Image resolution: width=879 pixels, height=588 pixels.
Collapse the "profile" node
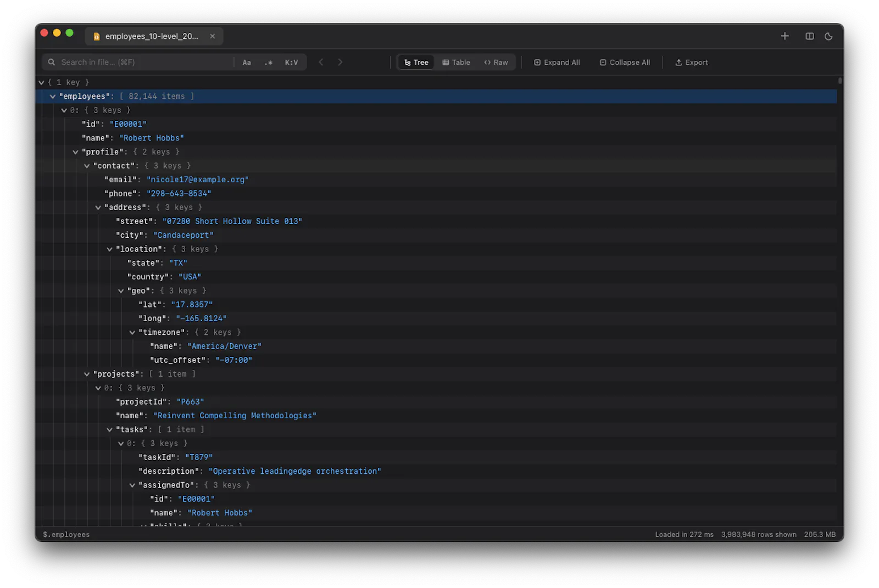(x=75, y=152)
